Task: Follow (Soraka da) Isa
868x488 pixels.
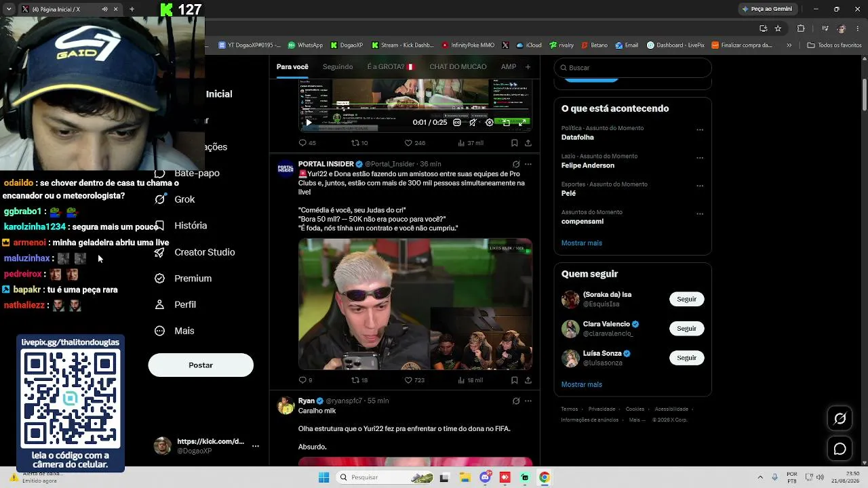Action: click(686, 299)
